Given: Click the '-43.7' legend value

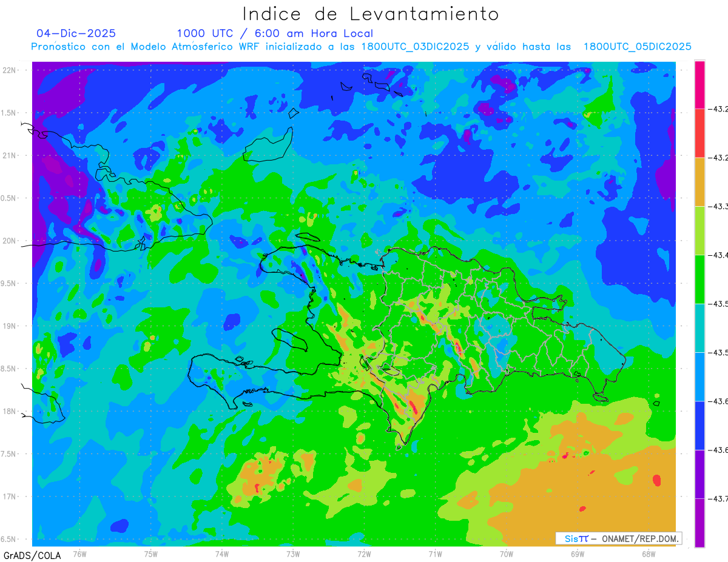Looking at the screenshot, I should (x=718, y=498).
